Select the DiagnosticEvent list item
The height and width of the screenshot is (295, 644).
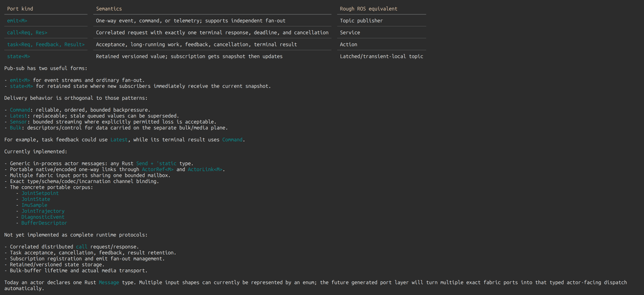coord(43,217)
